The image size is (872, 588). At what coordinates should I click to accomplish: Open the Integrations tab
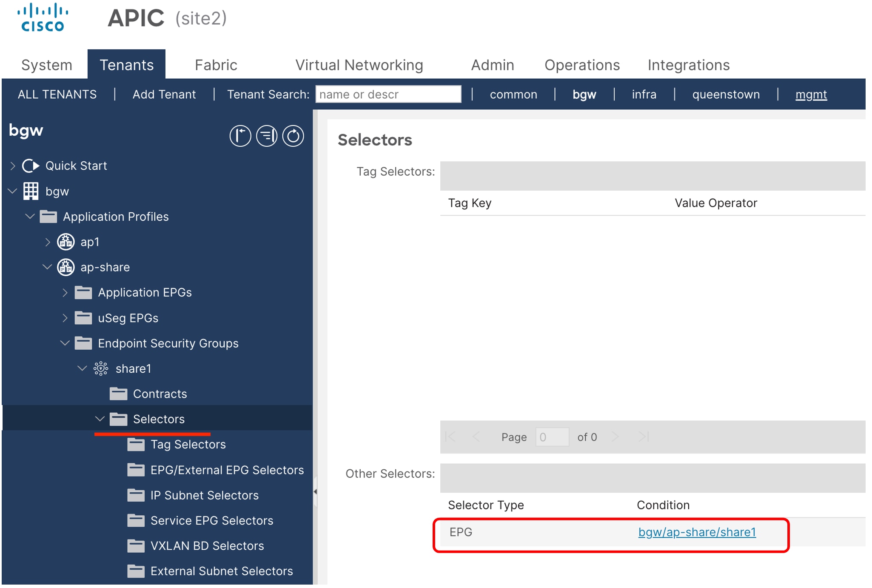689,65
